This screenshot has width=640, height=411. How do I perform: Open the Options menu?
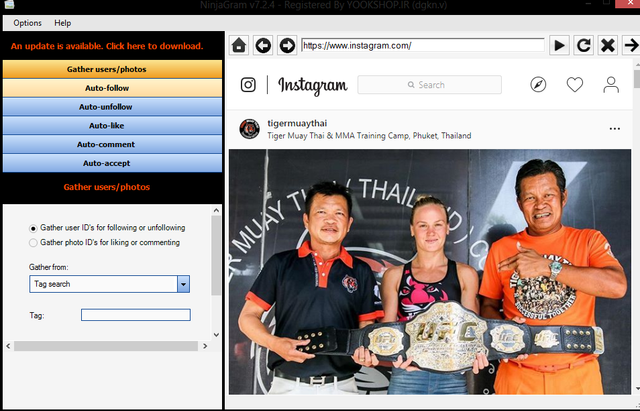coord(27,23)
